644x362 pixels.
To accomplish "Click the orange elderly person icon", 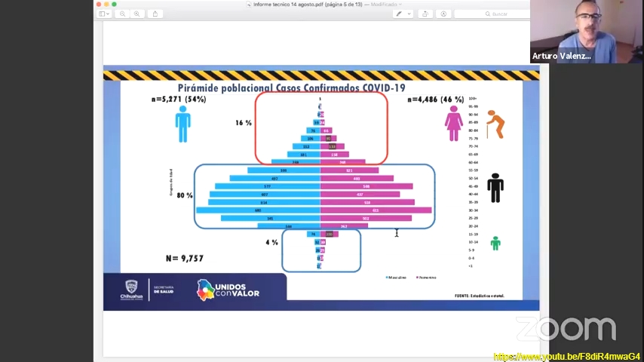I will 495,124.
